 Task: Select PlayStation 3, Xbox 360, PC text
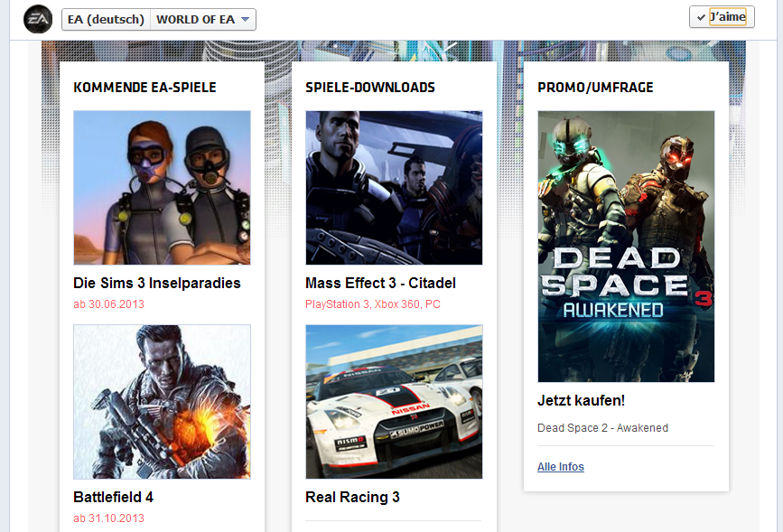(373, 304)
